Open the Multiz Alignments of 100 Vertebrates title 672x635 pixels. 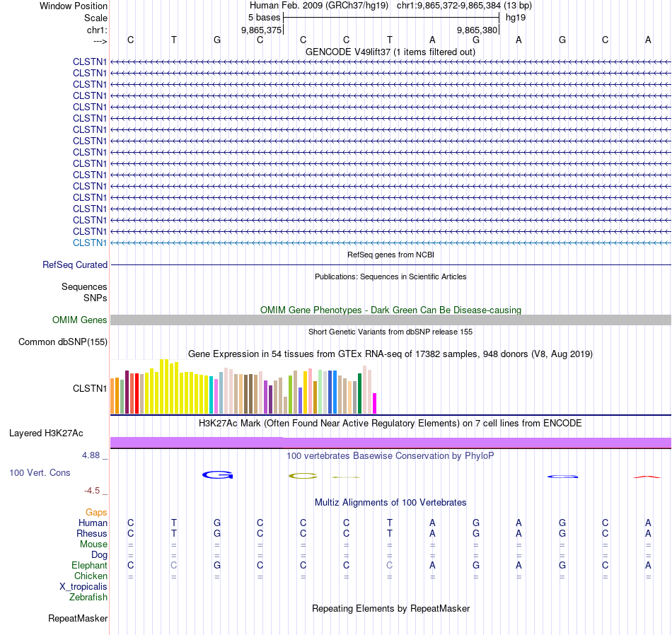pyautogui.click(x=390, y=503)
